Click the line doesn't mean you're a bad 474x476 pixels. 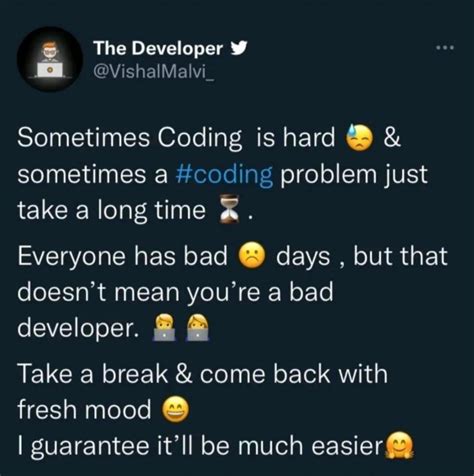coord(175,292)
